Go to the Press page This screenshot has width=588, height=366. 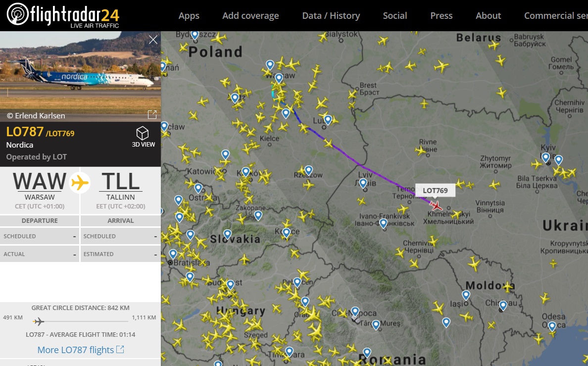click(x=441, y=16)
